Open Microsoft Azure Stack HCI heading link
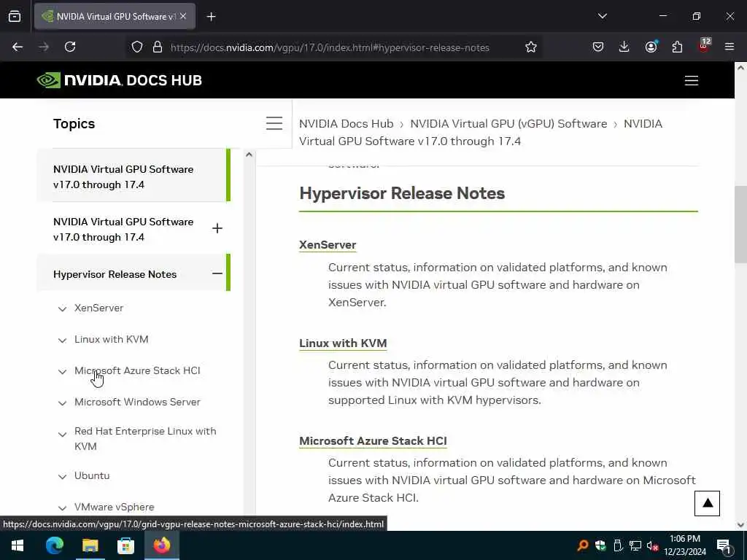Screen dimensions: 747x560 pos(373,441)
